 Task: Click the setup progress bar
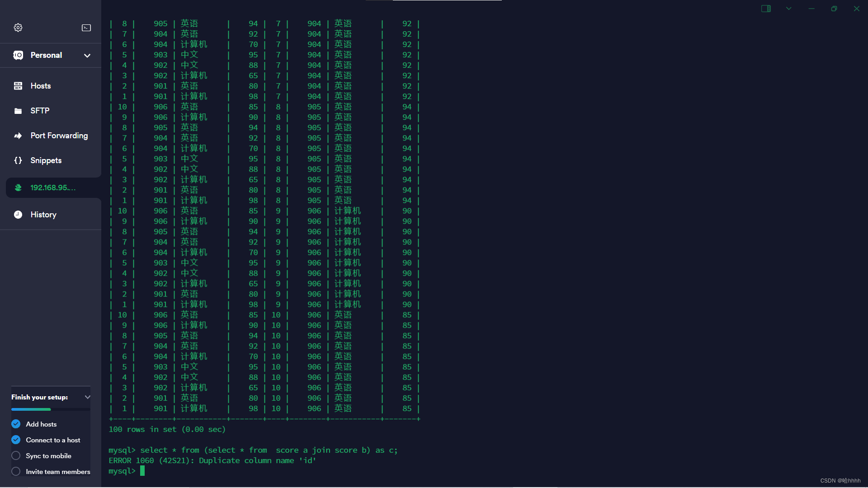51,409
